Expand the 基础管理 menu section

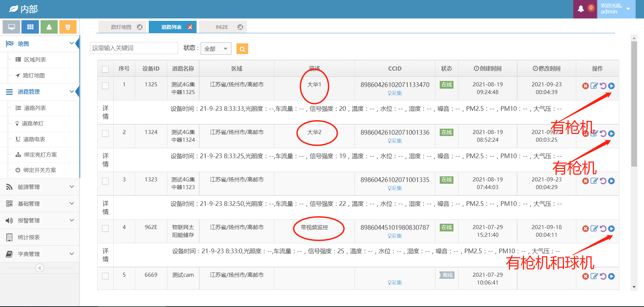click(40, 204)
